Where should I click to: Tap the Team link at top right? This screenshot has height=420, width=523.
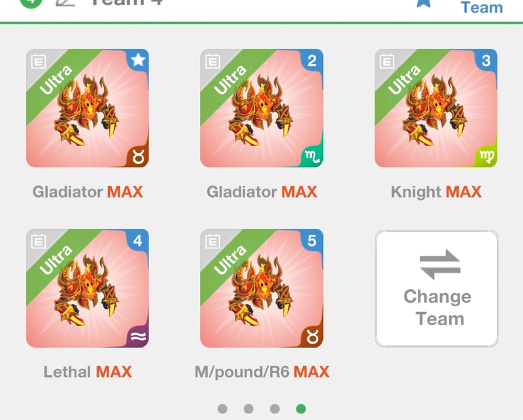482,7
